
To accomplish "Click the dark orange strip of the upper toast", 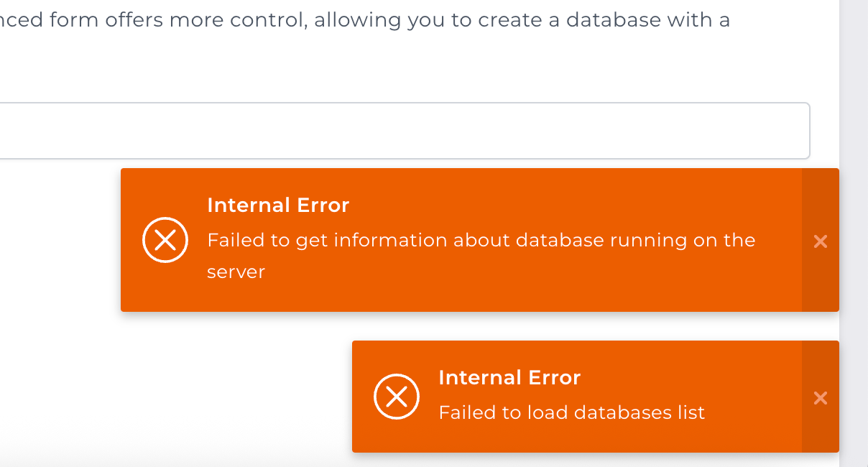I will [821, 240].
